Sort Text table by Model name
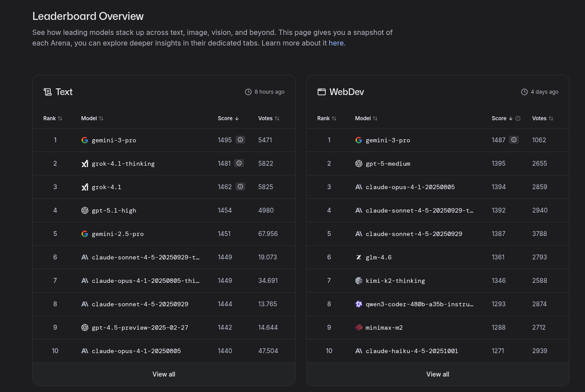Screen dimensions: 585x392 (x=92, y=118)
